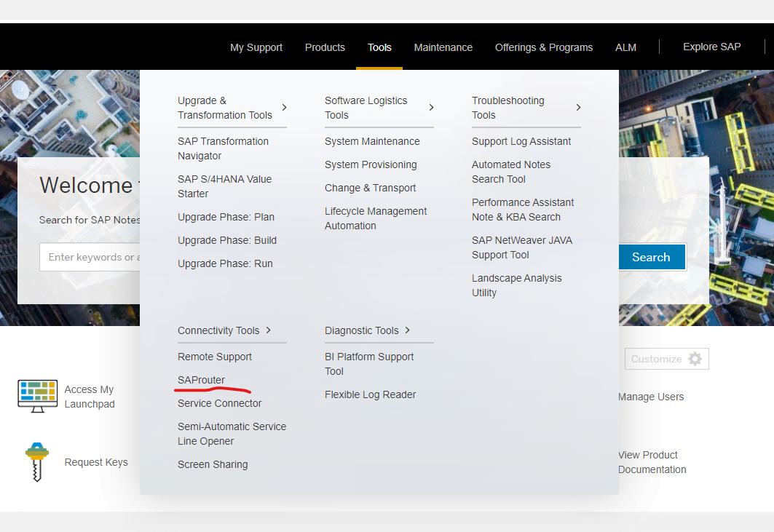Click the Customize button
The width and height of the screenshot is (774, 532).
click(666, 359)
